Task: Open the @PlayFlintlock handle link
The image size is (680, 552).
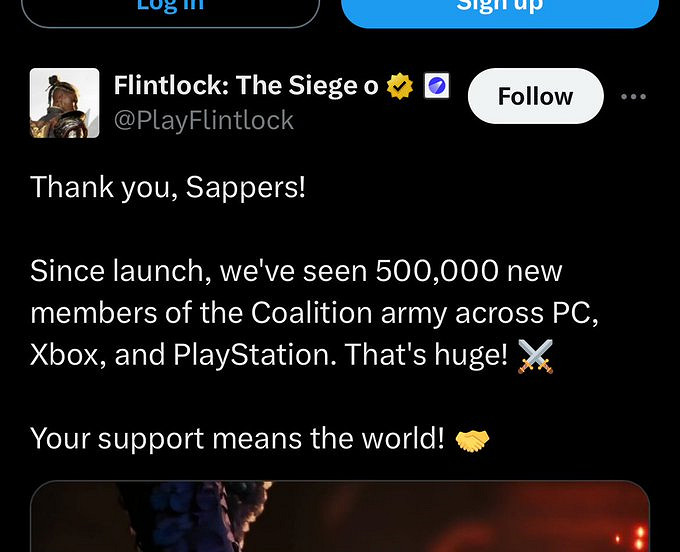Action: click(x=204, y=120)
